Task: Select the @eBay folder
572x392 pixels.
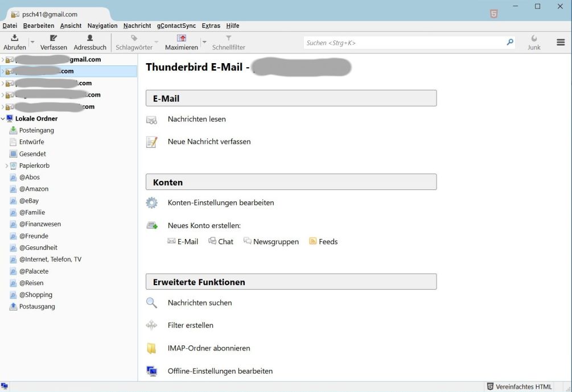Action: coord(29,201)
